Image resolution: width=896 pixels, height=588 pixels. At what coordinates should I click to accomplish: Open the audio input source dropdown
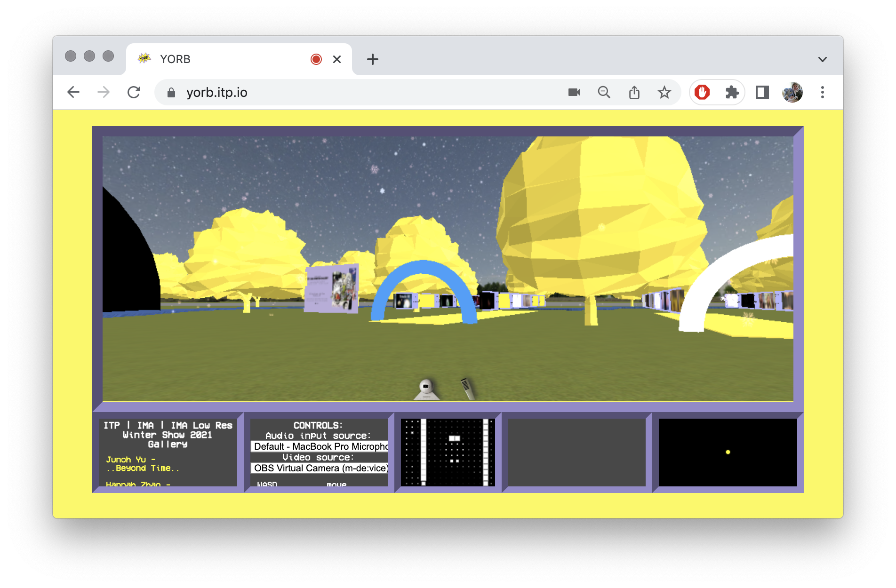[x=320, y=446]
